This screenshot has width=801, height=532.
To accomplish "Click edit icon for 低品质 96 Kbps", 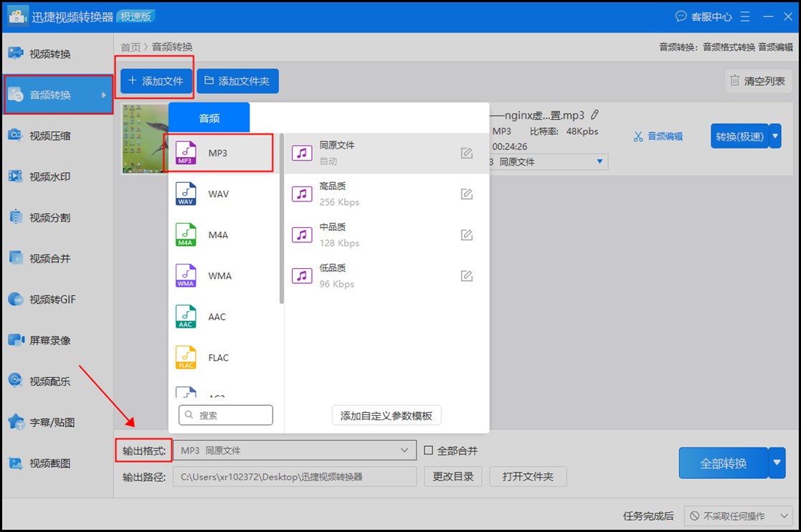I will pyautogui.click(x=467, y=276).
